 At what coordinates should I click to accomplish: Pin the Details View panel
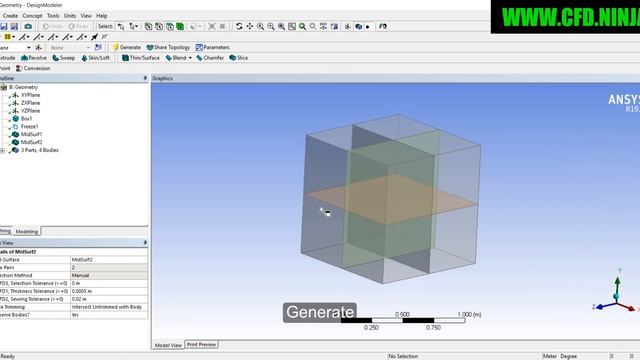point(145,242)
